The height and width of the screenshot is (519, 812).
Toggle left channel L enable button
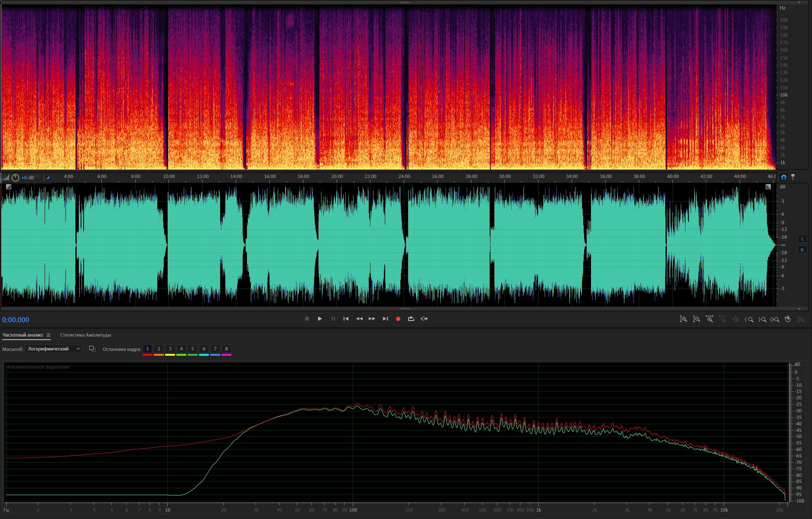tap(802, 239)
